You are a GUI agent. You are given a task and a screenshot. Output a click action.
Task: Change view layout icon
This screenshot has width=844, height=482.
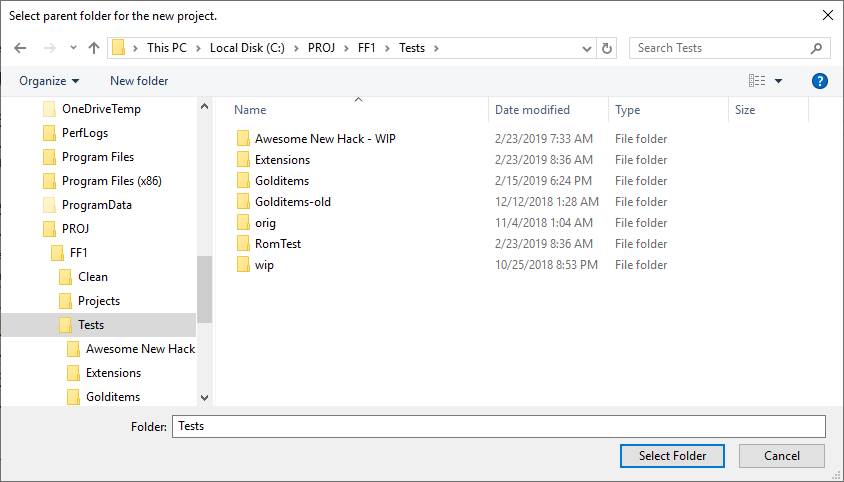coord(757,81)
